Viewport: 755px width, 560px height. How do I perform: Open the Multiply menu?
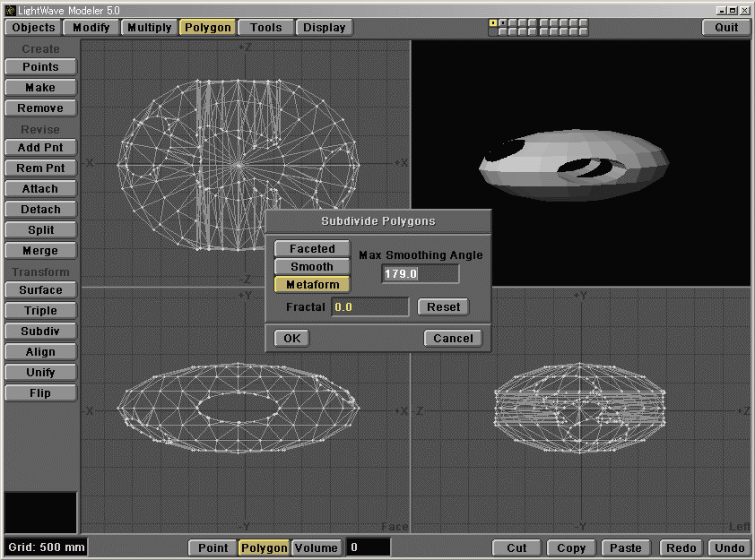pyautogui.click(x=148, y=27)
